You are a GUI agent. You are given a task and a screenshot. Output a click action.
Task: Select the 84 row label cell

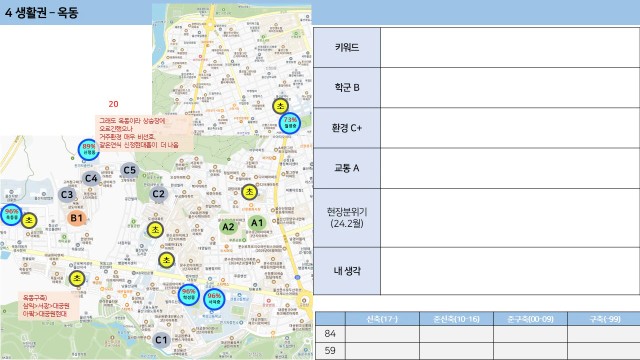(330, 333)
